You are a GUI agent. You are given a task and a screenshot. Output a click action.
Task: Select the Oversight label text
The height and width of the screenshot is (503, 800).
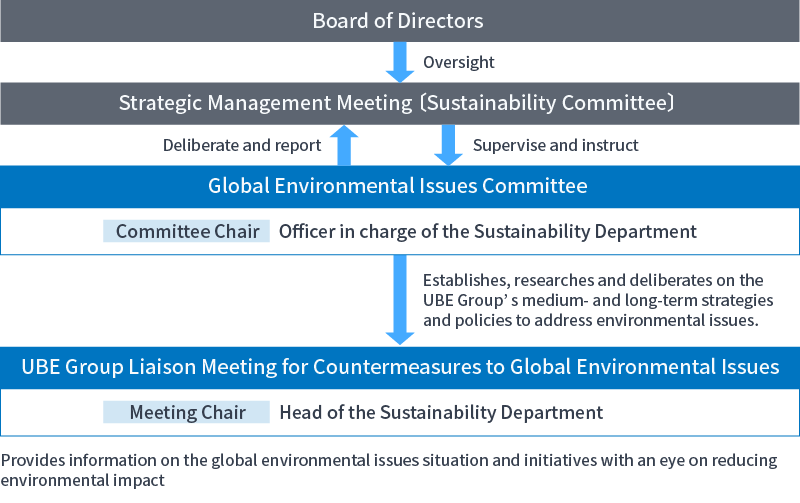click(x=458, y=62)
